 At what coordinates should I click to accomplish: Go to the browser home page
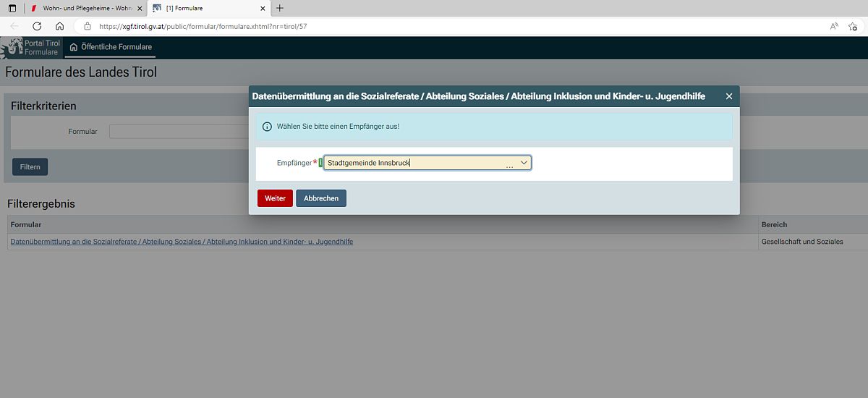coord(60,26)
